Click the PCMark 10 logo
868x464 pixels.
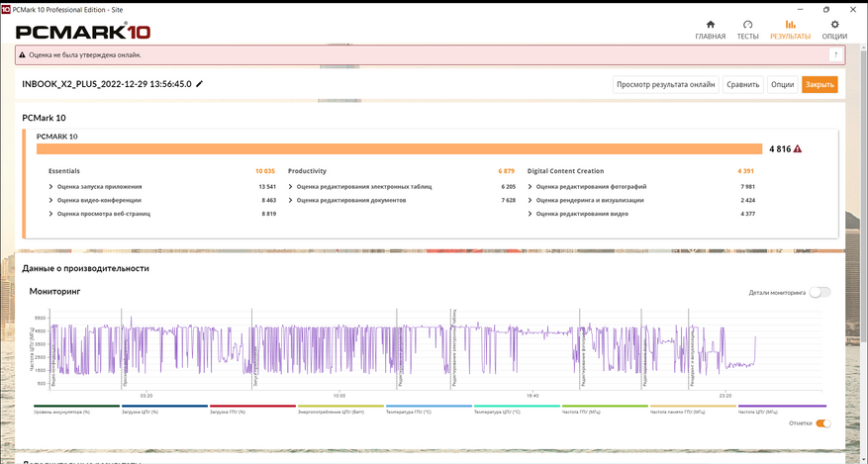[x=83, y=32]
